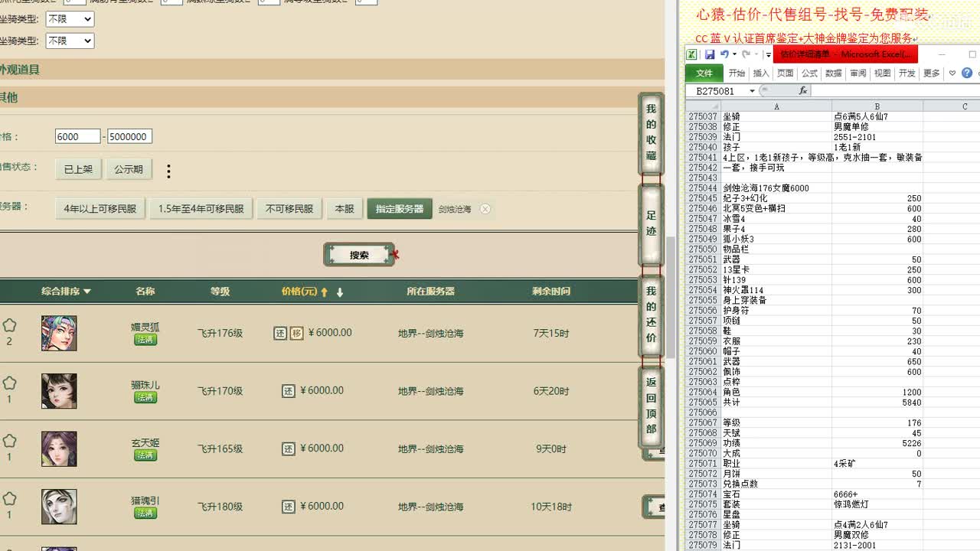980x551 pixels.
Task: Select 本服 server filter
Action: [345, 208]
